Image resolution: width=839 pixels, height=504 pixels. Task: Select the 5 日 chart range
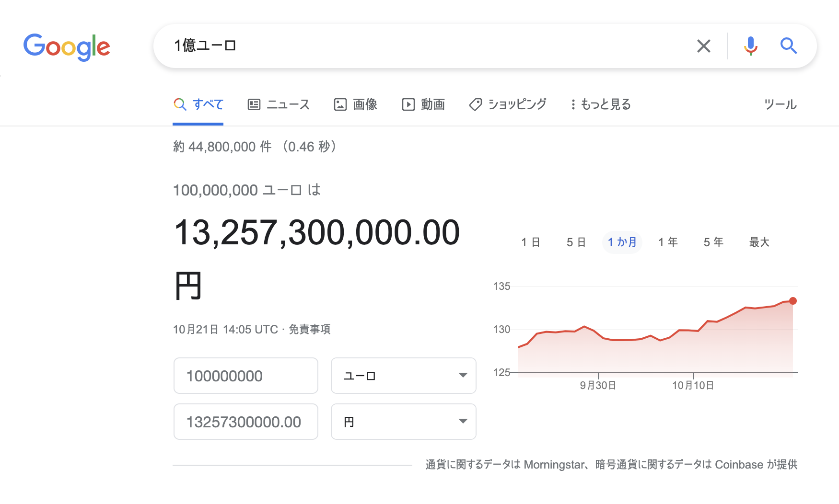tap(576, 242)
